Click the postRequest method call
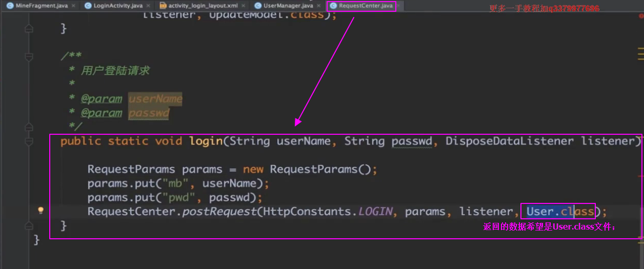 pos(219,212)
